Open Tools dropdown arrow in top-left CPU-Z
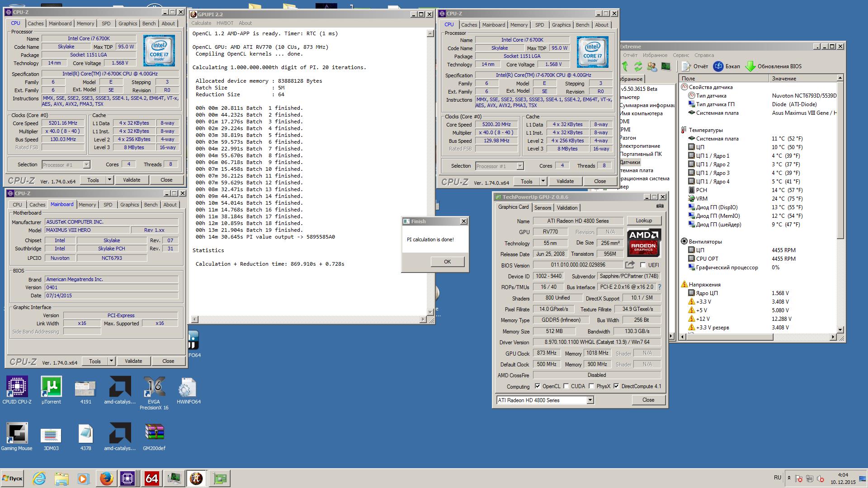868x488 pixels. 109,180
